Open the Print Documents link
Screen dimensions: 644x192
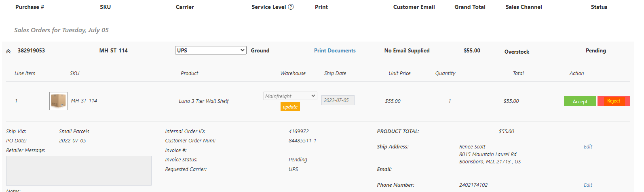click(x=335, y=50)
